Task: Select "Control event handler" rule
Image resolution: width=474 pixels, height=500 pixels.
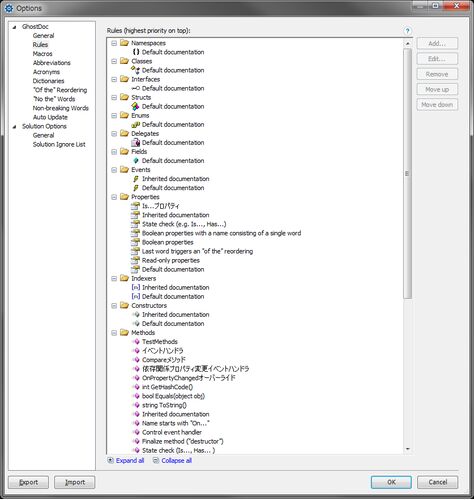Action: pyautogui.click(x=172, y=432)
